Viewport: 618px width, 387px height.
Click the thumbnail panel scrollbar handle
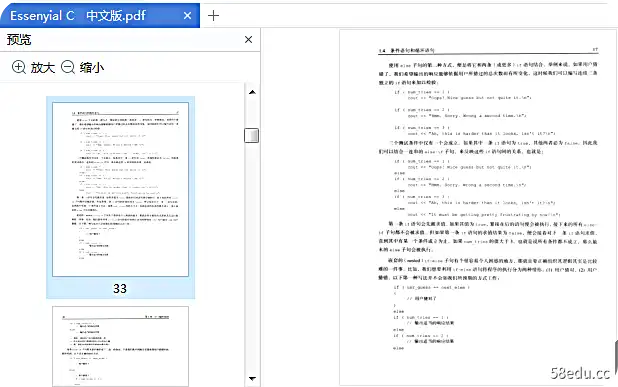(x=251, y=136)
